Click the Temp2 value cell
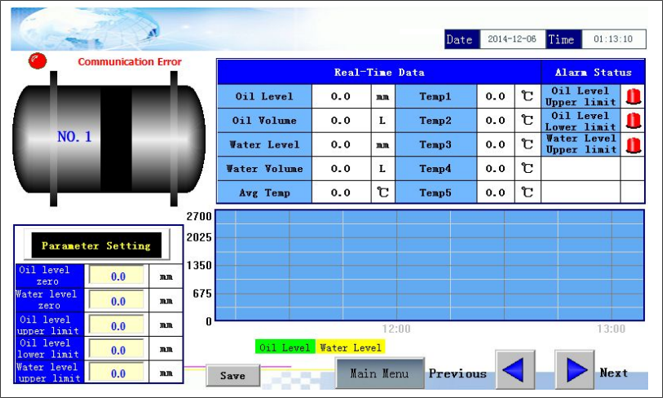The width and height of the screenshot is (663, 398). click(x=496, y=121)
